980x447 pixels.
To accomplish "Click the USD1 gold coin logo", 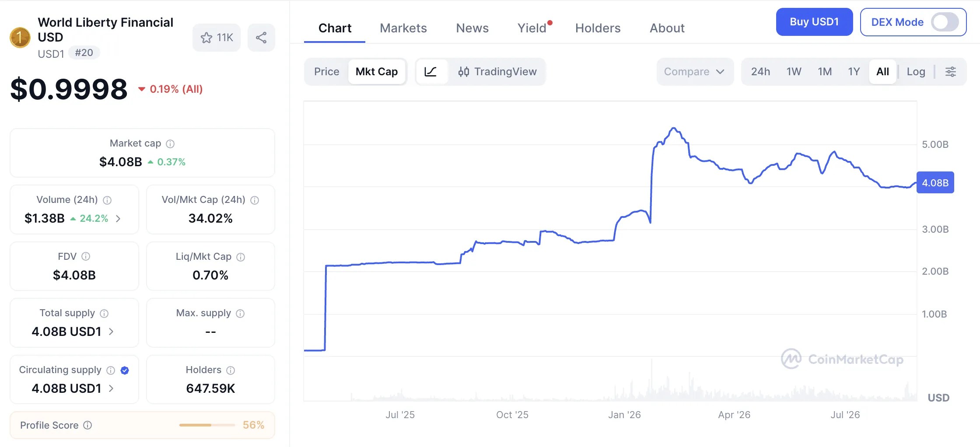I will 20,38.
